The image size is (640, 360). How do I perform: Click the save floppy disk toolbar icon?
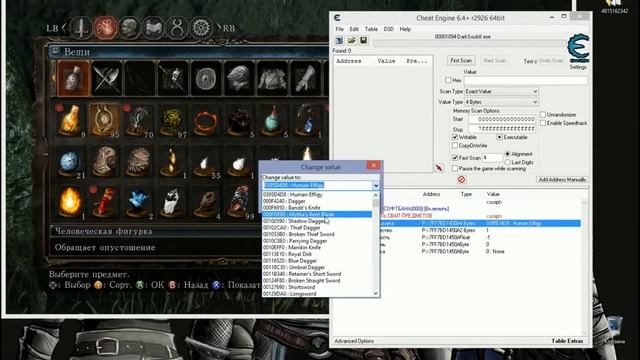[363, 40]
